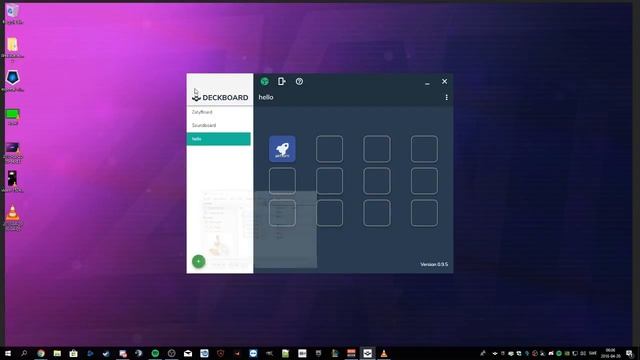This screenshot has width=640, height=360.
Task: Open the VLC cone desktop shortcut
Action: click(x=13, y=217)
